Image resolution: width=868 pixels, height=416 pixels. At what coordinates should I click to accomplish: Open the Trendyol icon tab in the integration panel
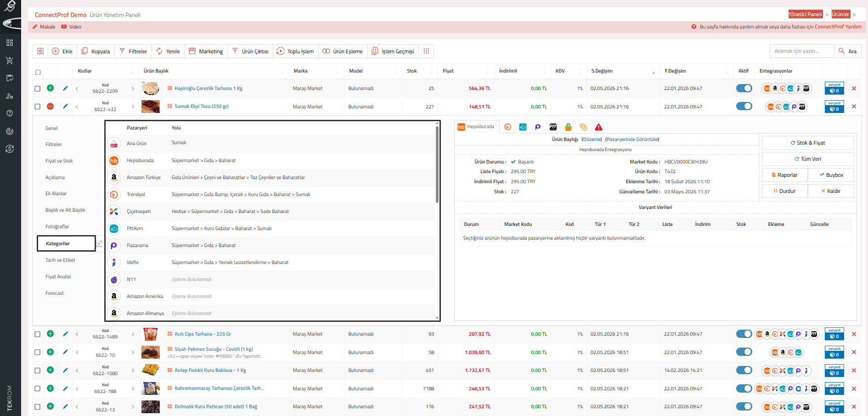click(x=507, y=127)
